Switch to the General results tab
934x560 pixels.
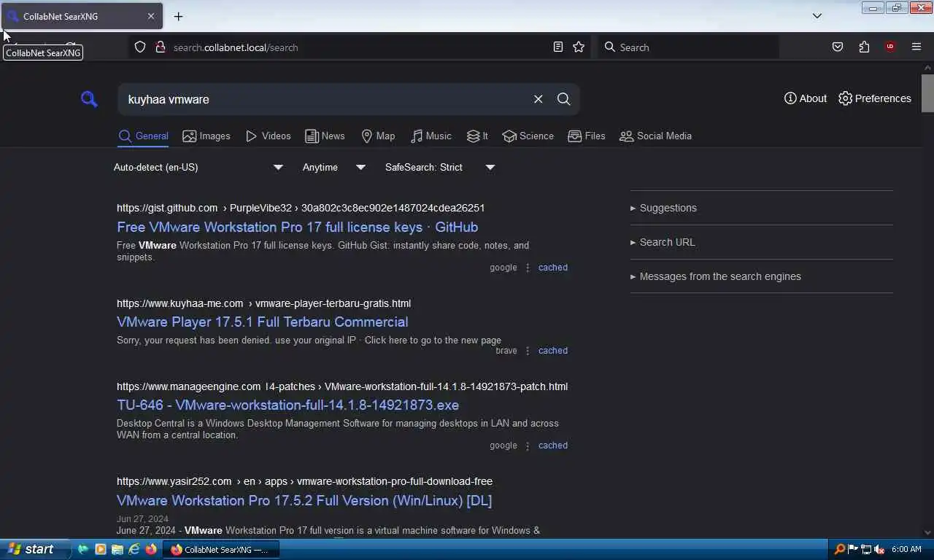point(143,136)
